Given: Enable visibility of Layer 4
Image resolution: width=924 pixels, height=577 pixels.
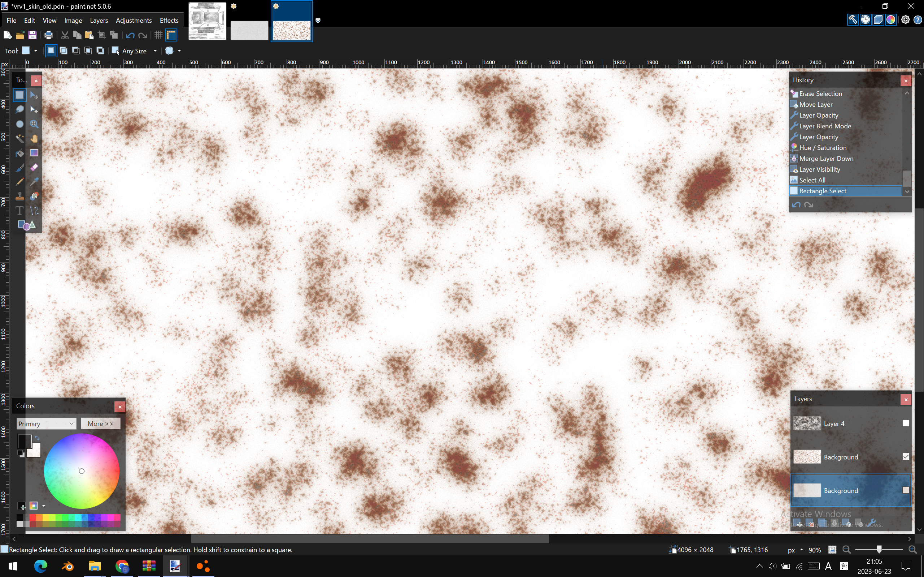Looking at the screenshot, I should click(905, 423).
